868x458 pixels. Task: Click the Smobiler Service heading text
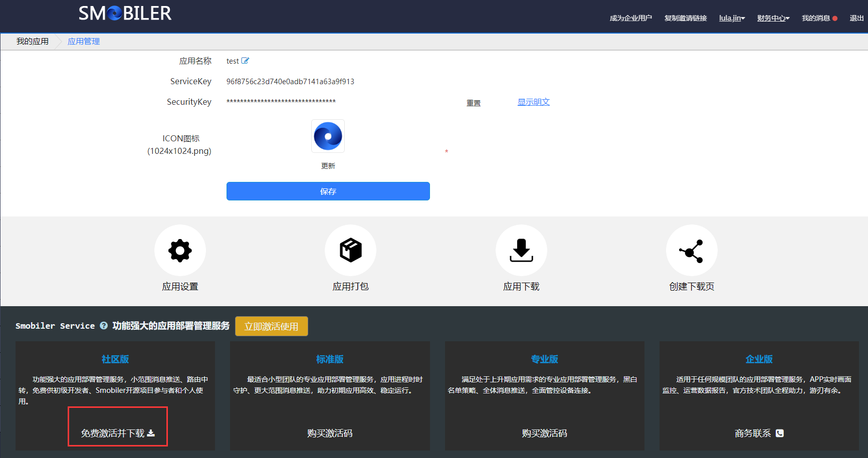[55, 326]
